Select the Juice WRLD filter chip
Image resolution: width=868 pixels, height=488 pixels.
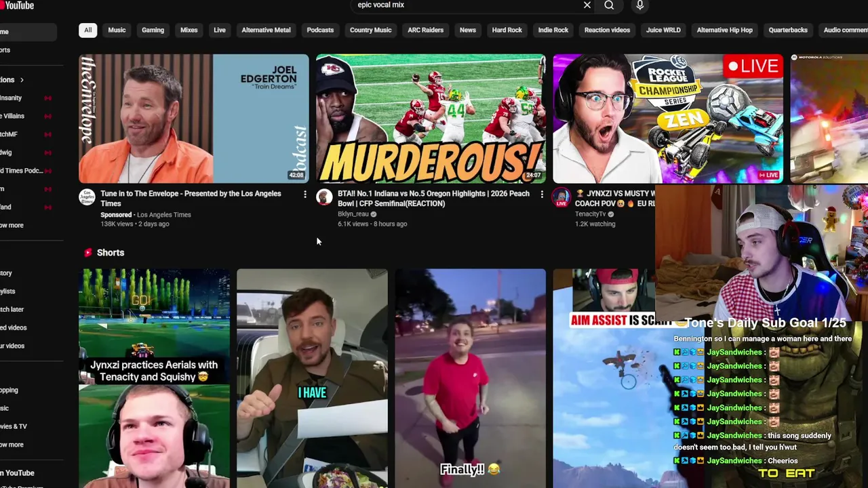pos(663,30)
